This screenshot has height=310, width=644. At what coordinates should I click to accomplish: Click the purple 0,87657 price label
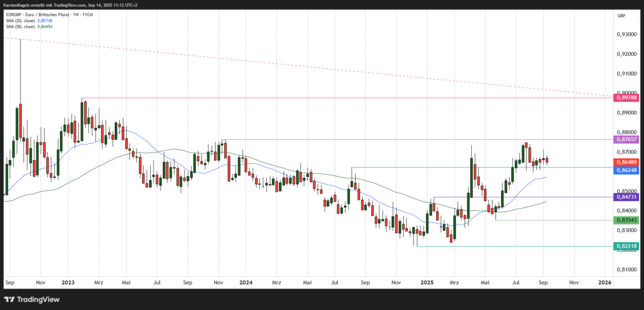(626, 140)
